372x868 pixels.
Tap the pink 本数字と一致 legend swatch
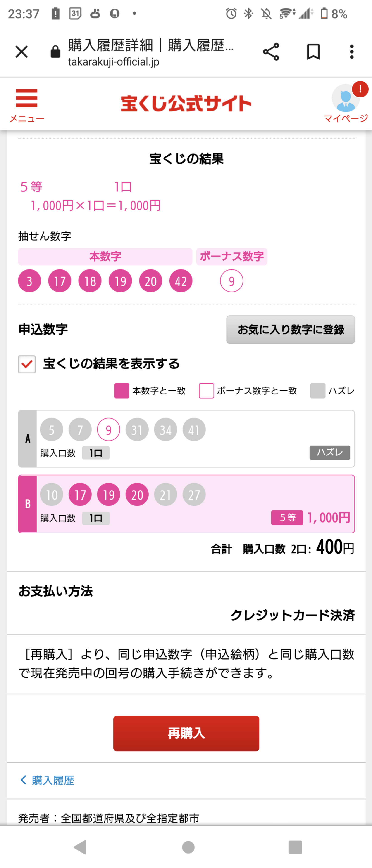122,391
